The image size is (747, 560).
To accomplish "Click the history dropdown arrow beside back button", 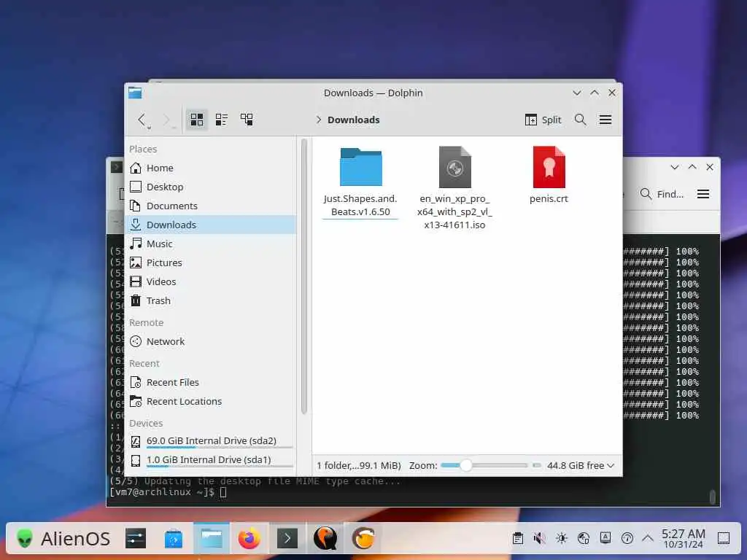I will click(x=149, y=128).
